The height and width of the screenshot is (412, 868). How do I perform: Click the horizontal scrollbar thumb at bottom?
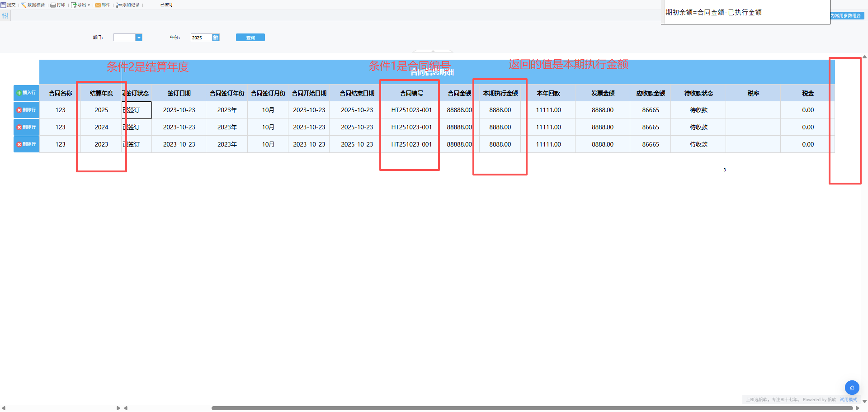point(532,408)
